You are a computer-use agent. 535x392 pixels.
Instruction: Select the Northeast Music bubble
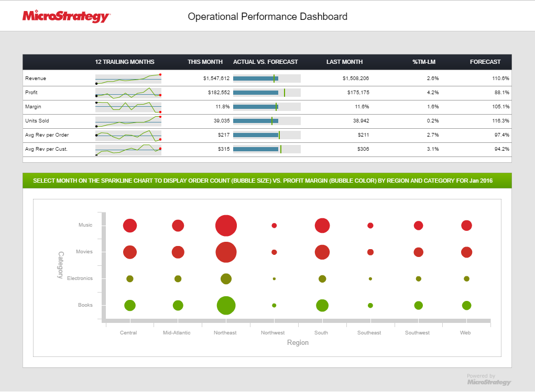(x=226, y=226)
